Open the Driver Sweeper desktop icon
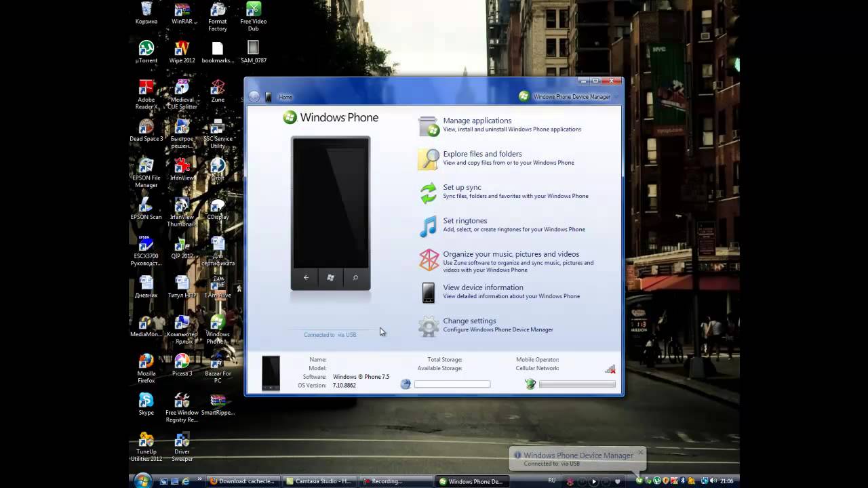Image resolution: width=868 pixels, height=488 pixels. pyautogui.click(x=182, y=447)
